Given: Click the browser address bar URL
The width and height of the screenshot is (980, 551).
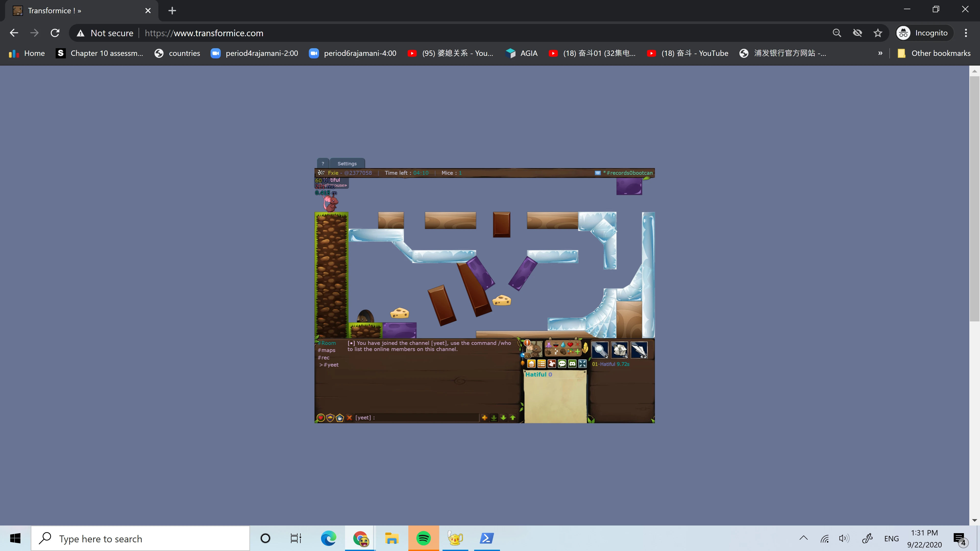Looking at the screenshot, I should tap(204, 33).
